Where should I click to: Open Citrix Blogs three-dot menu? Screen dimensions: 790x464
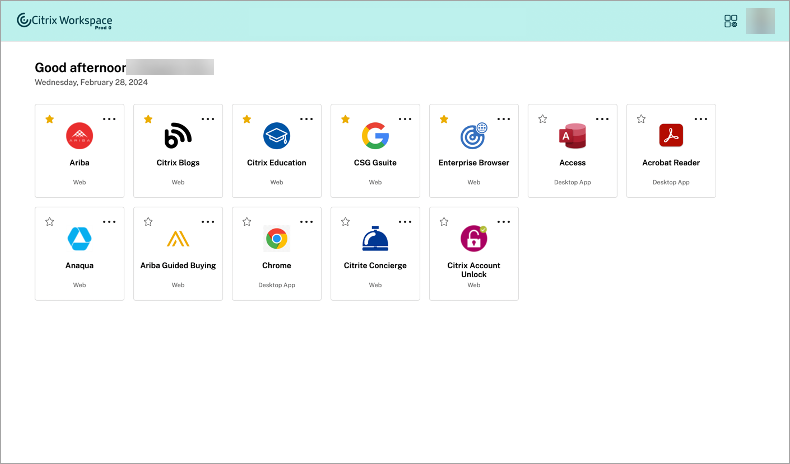[208, 119]
